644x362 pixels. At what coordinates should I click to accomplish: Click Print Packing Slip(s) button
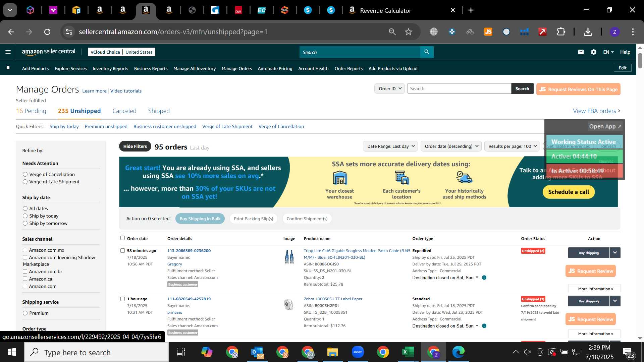pos(254,219)
